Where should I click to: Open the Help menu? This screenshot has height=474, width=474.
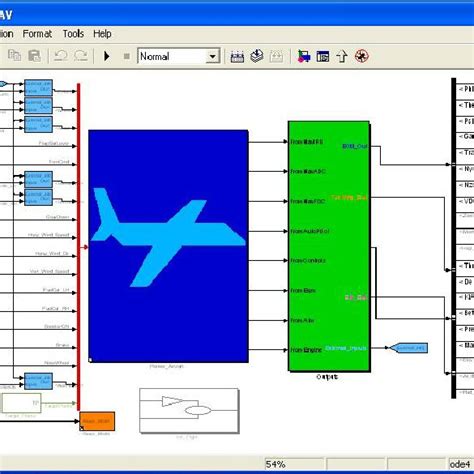tap(102, 34)
